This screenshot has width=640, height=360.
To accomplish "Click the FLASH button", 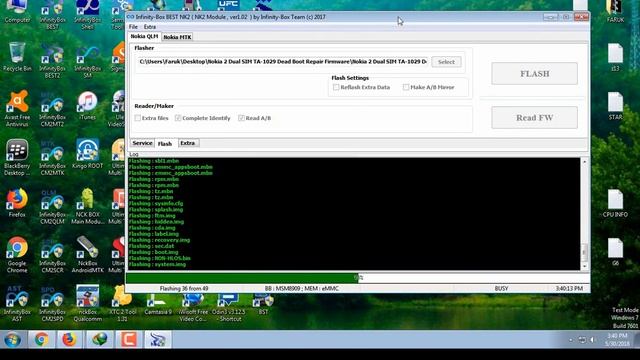I will (534, 74).
